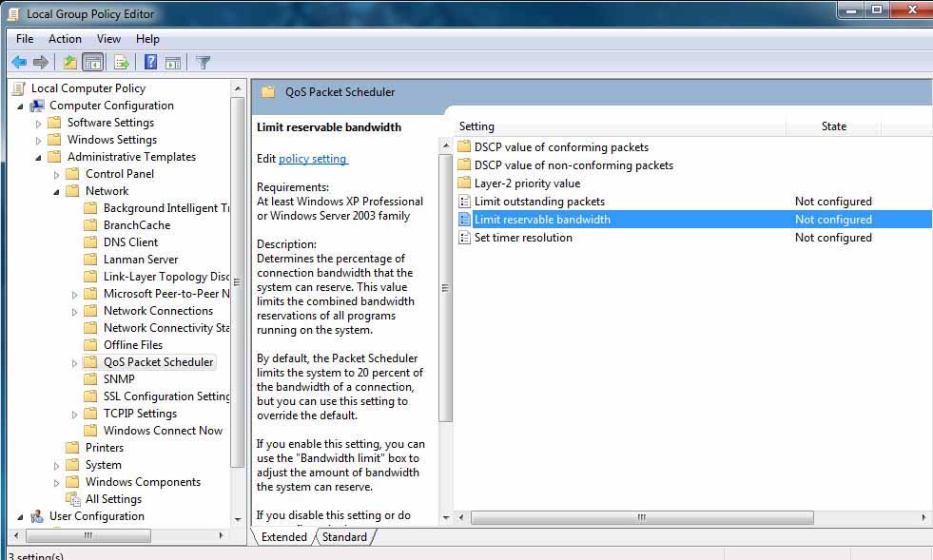Select the Set timer resolution policy setting
This screenshot has height=560, width=933.
click(523, 238)
